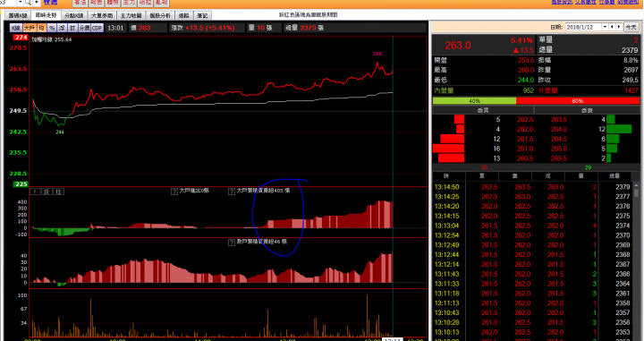644x341 pixels.
Task: Click the ? button in indicator panel corner
Action: point(36,192)
